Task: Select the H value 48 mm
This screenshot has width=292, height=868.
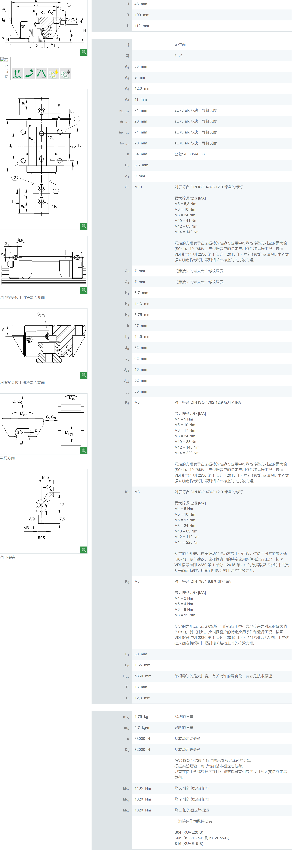Action: (141, 4)
